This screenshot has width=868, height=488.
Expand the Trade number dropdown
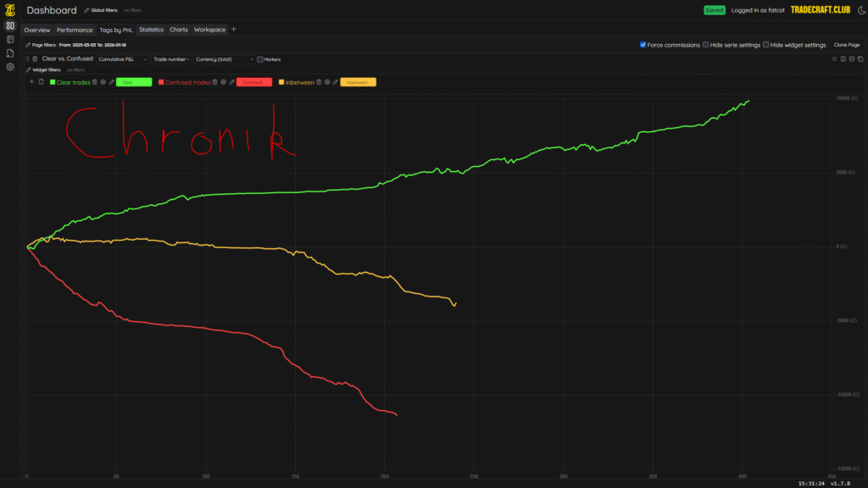coord(171,59)
